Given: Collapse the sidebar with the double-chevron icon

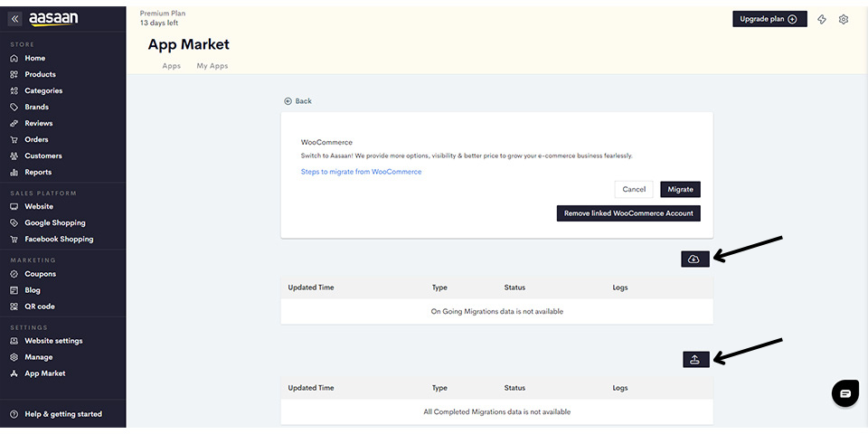Looking at the screenshot, I should 15,19.
